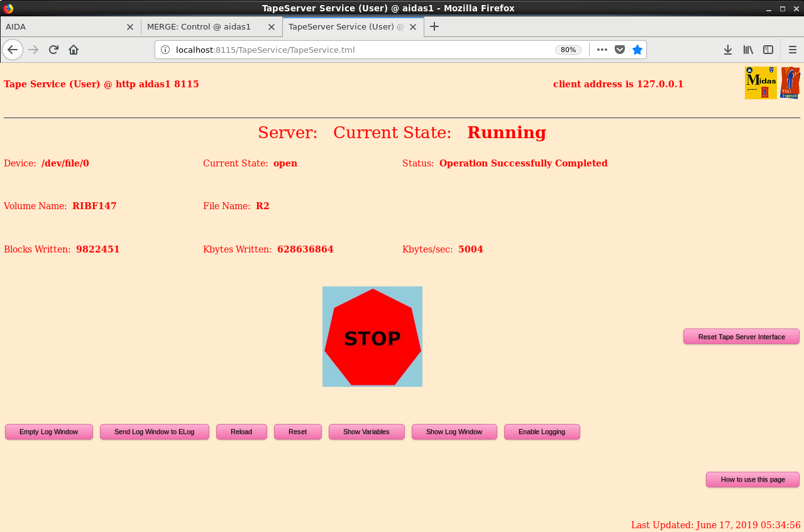
Task: Click Blocks Written value 9822451
Action: click(x=98, y=249)
